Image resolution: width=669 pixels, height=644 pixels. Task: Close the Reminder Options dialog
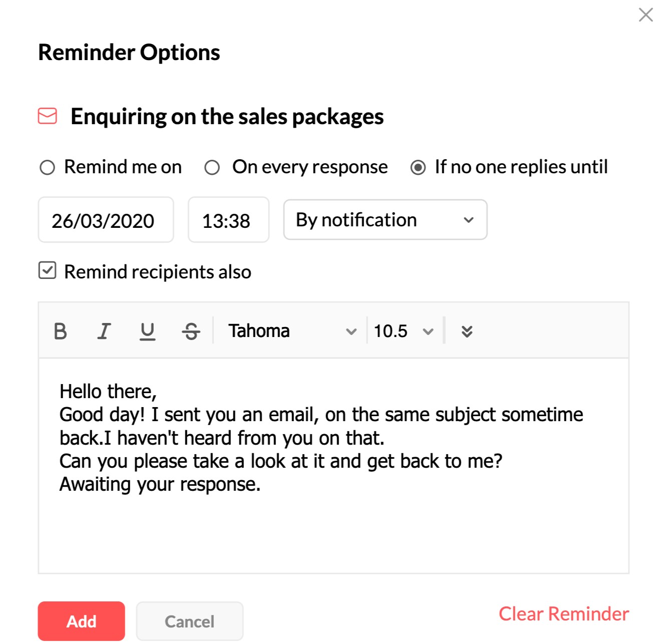[646, 15]
